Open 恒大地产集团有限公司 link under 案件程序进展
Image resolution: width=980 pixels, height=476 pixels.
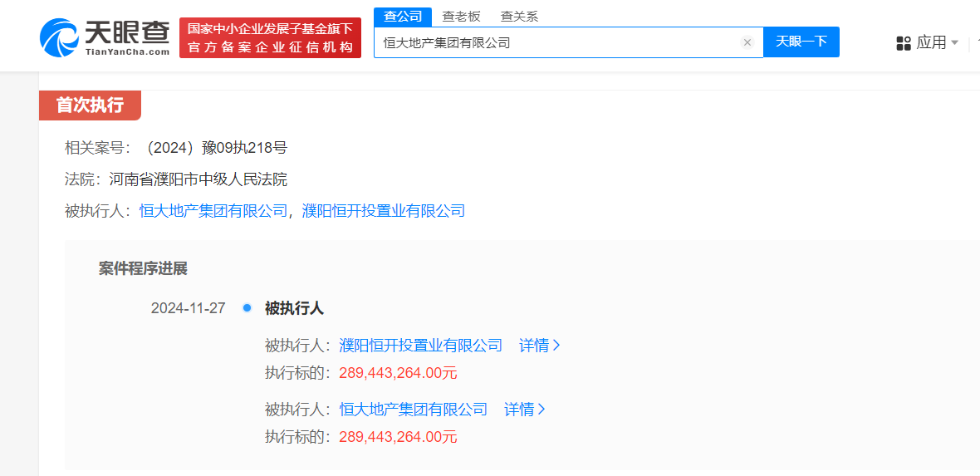(414, 410)
